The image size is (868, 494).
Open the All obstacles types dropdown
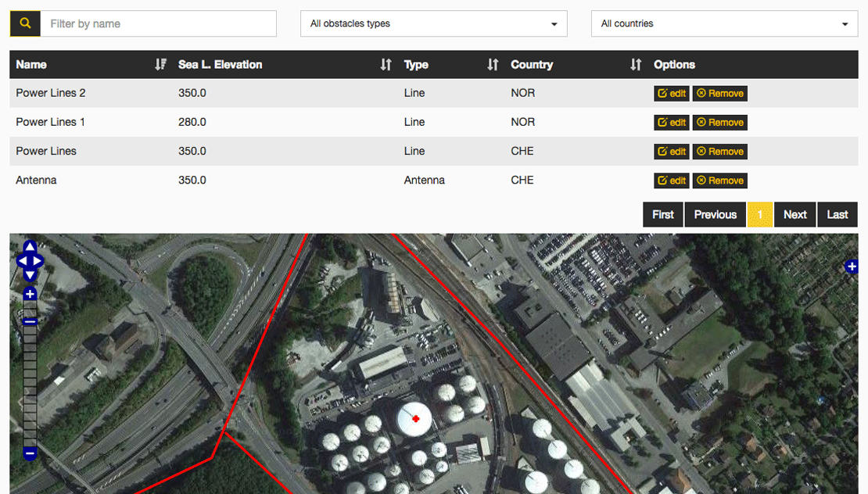coord(433,23)
